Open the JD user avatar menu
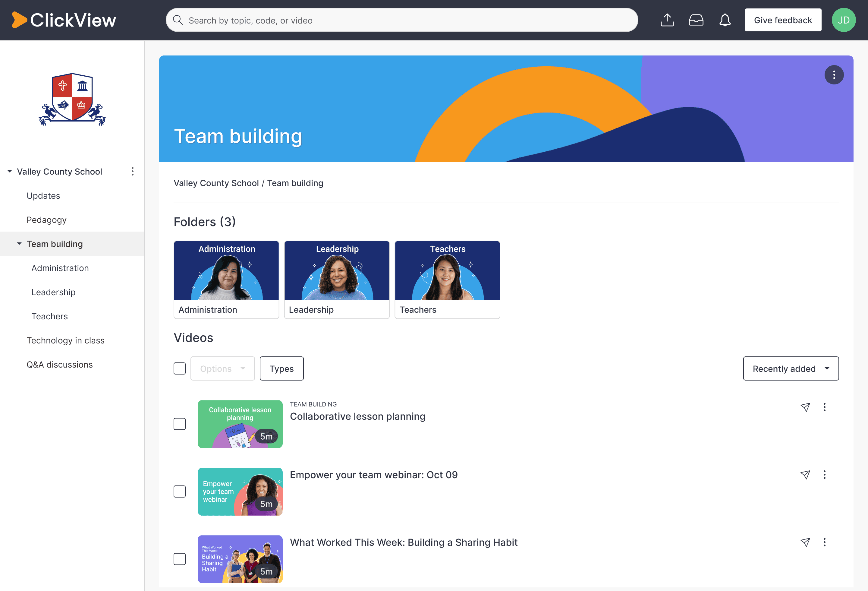Viewport: 868px width, 591px height. click(843, 20)
